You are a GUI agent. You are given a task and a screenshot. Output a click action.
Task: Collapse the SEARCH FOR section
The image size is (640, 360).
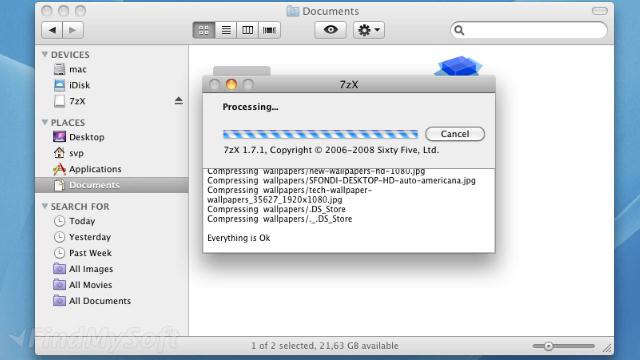tap(45, 206)
